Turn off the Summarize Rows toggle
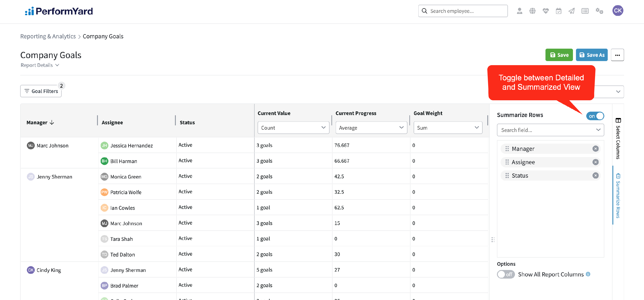Image resolution: width=644 pixels, height=300 pixels. 595,116
